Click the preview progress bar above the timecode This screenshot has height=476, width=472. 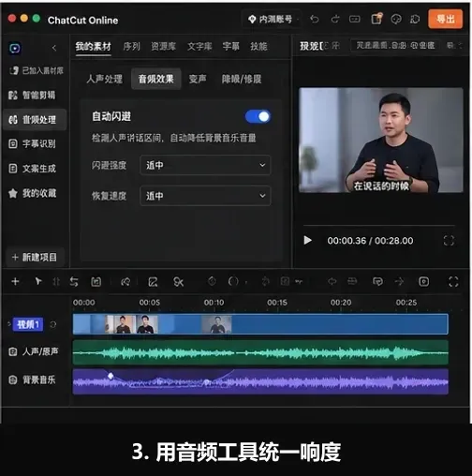point(379,225)
